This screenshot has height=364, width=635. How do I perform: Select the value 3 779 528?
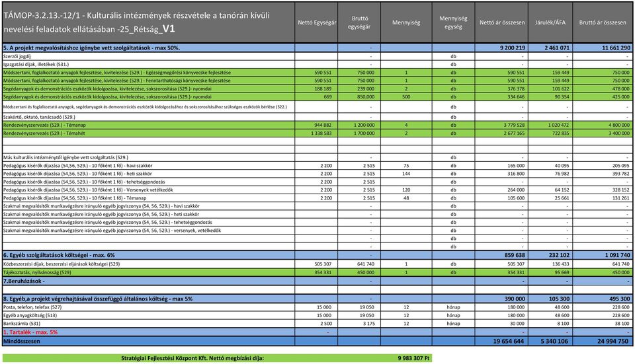pos(514,126)
